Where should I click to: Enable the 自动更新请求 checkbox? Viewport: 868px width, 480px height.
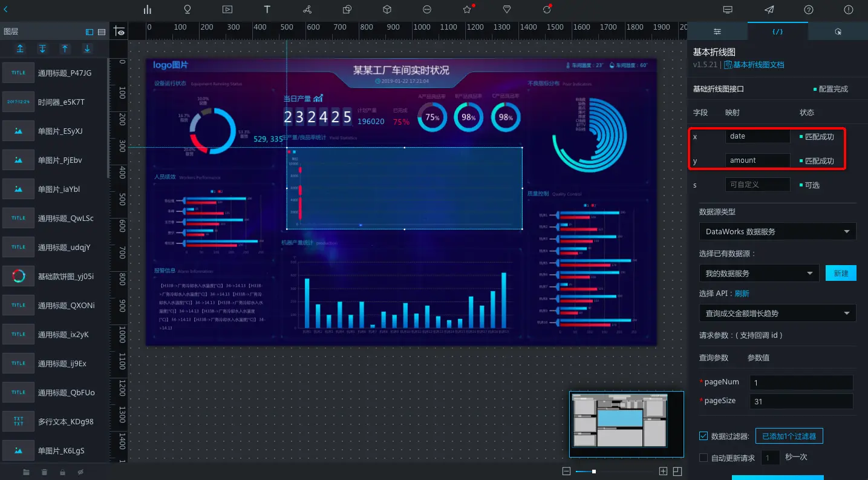(x=703, y=458)
